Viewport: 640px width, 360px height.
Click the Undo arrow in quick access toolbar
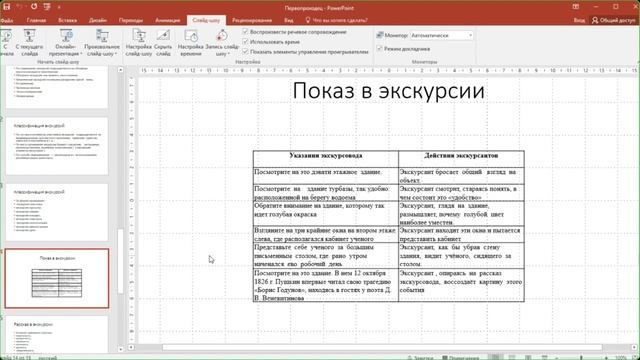(x=20, y=7)
